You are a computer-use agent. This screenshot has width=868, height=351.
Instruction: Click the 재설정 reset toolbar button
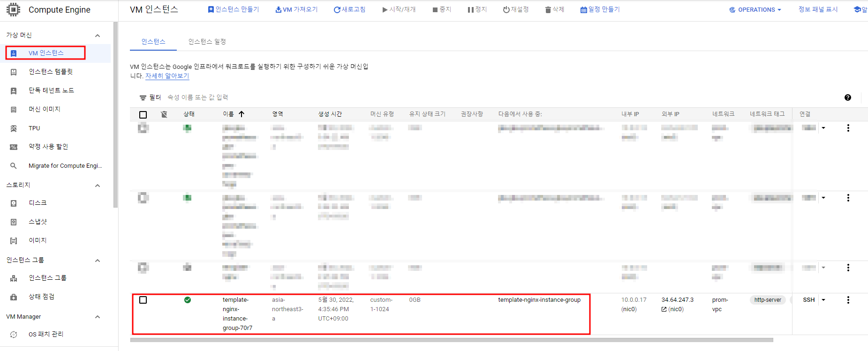coord(516,9)
